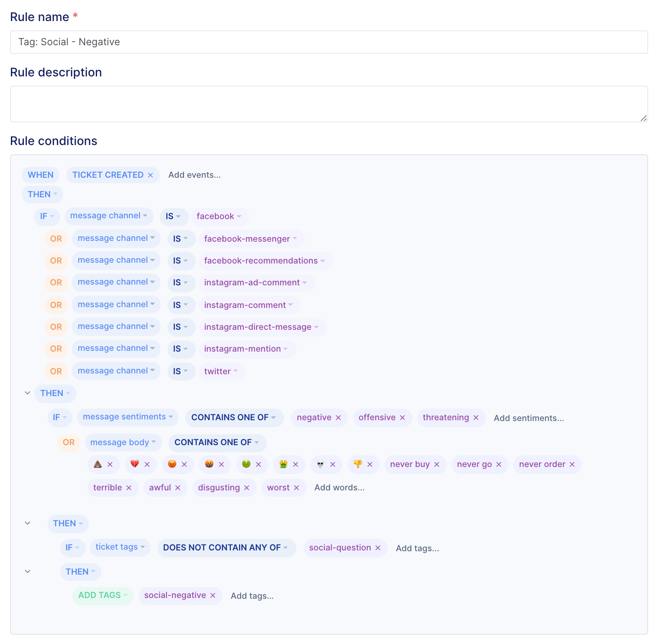
Task: Change the instagram-ad-comment channel value
Action: (x=256, y=283)
